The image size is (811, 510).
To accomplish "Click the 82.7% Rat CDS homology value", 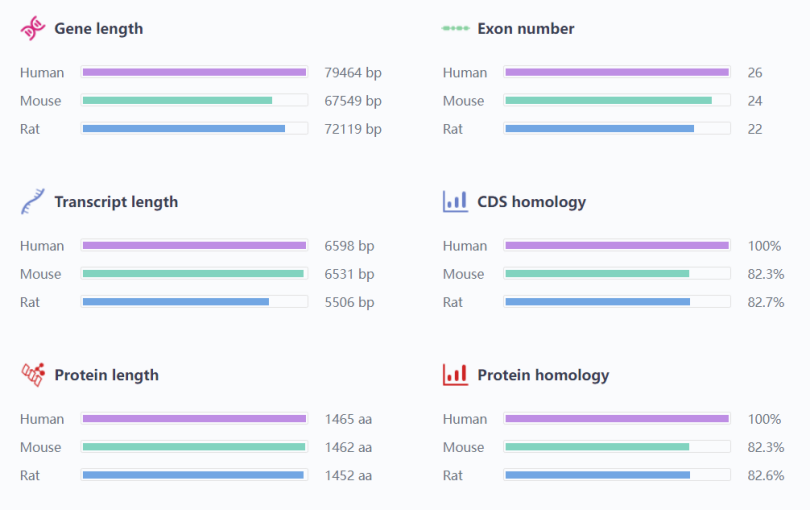I will click(x=765, y=302).
